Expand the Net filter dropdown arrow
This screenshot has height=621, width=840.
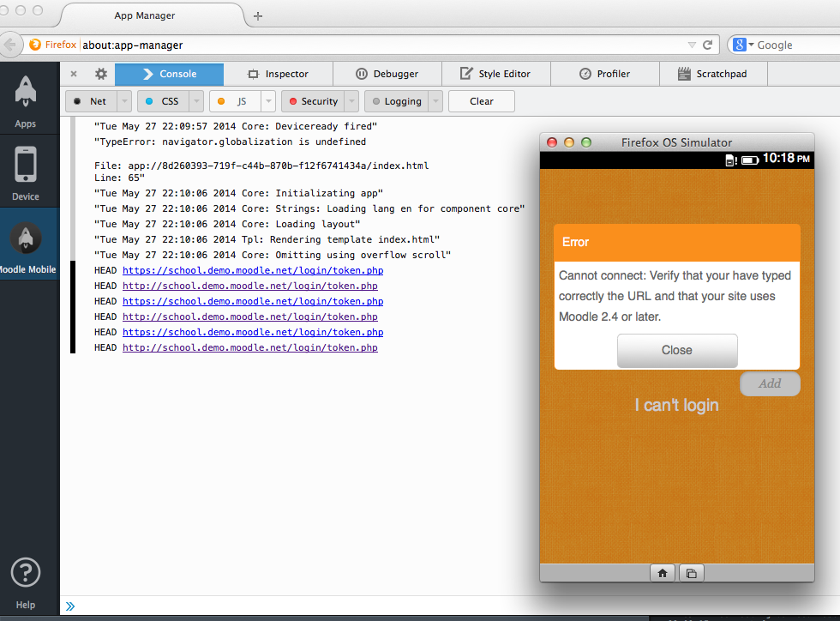(124, 101)
